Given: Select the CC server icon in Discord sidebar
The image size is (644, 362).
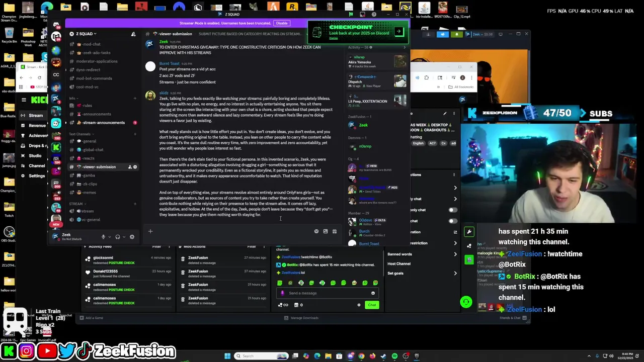Looking at the screenshot, I should pyautogui.click(x=56, y=74).
